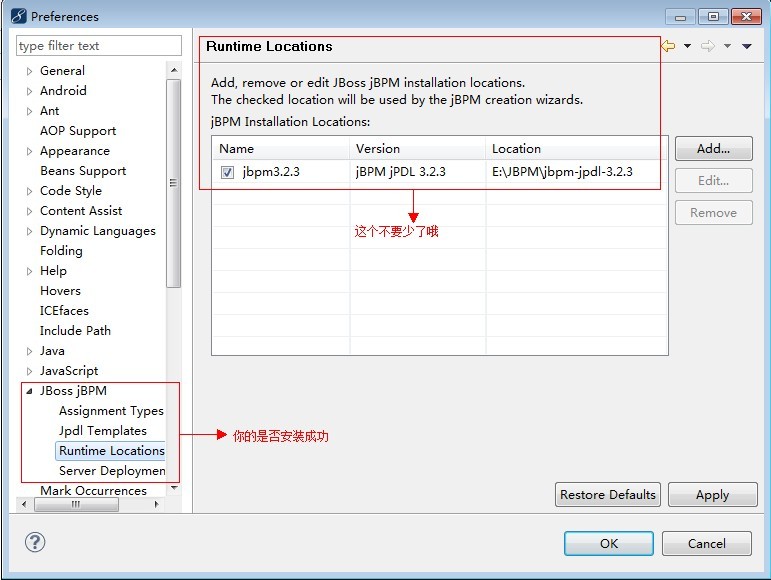This screenshot has height=580, width=771.
Task: Maximize the Preferences window
Action: 713,17
